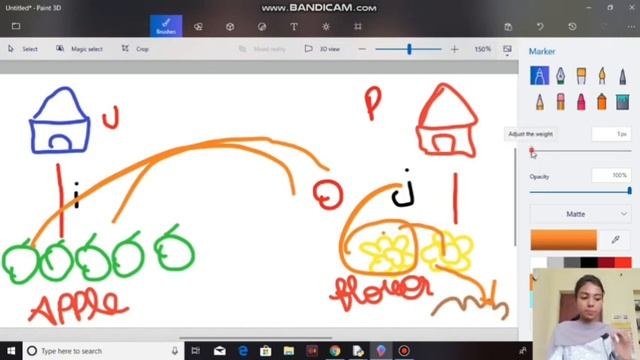Click the Select tool
The width and height of the screenshot is (640, 360).
coord(23,49)
